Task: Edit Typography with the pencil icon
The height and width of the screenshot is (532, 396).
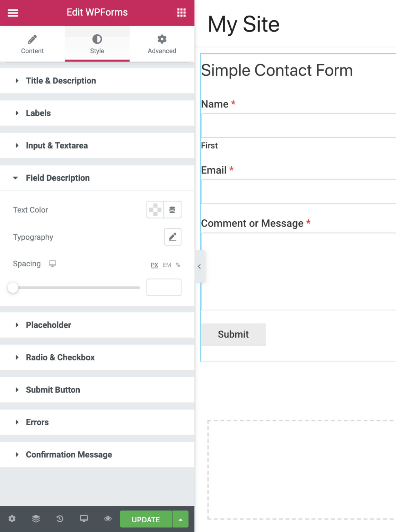Action: point(173,237)
